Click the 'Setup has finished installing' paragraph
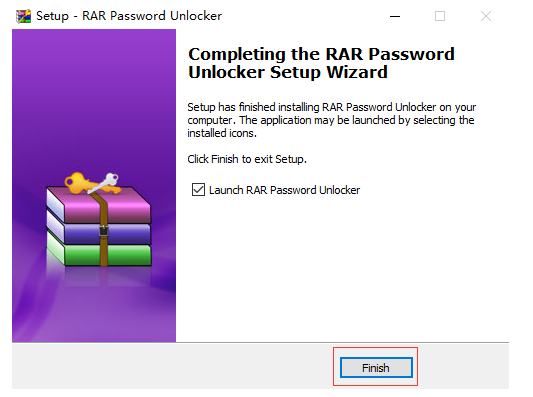Screen dimensions: 533x397 coord(332,120)
